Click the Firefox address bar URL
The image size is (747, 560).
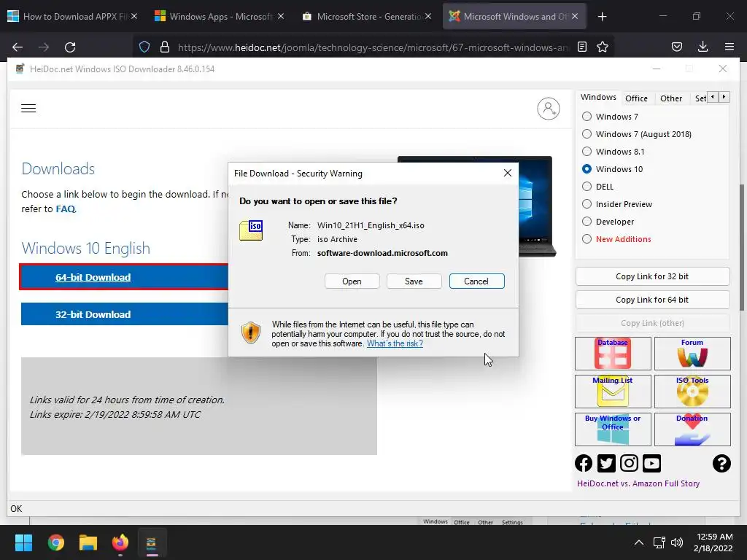pyautogui.click(x=373, y=47)
